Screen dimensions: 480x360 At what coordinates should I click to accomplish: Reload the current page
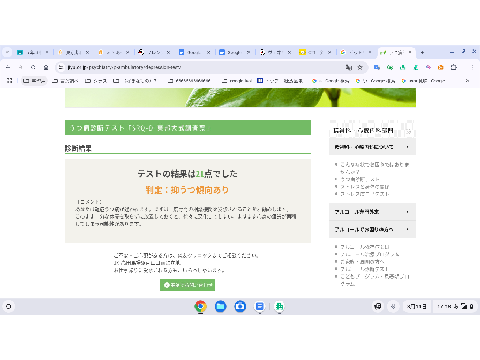point(33,67)
